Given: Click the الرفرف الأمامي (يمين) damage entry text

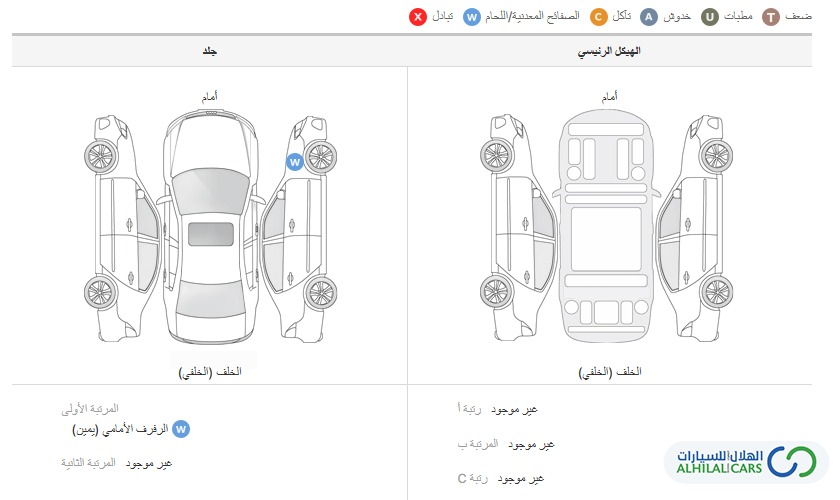Looking at the screenshot, I should pyautogui.click(x=121, y=429).
